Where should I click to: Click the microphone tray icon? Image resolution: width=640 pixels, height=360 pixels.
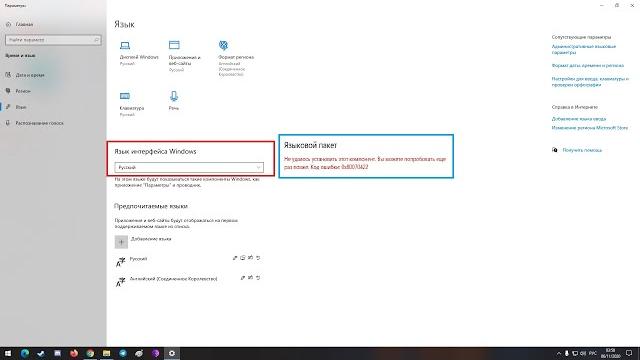(567, 353)
